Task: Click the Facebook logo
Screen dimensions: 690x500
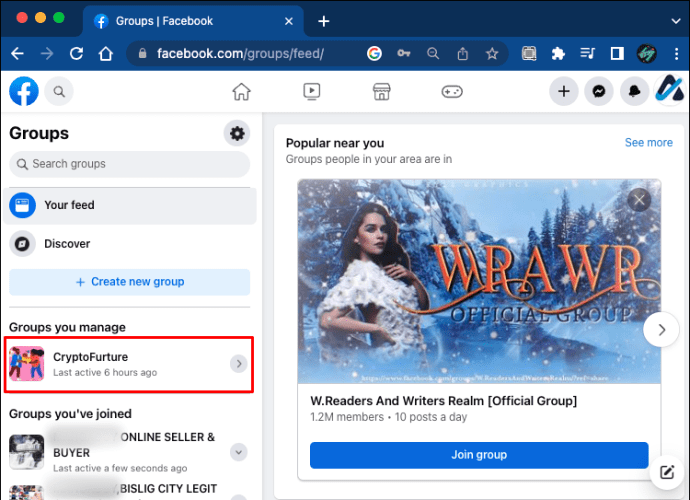Action: tap(24, 92)
